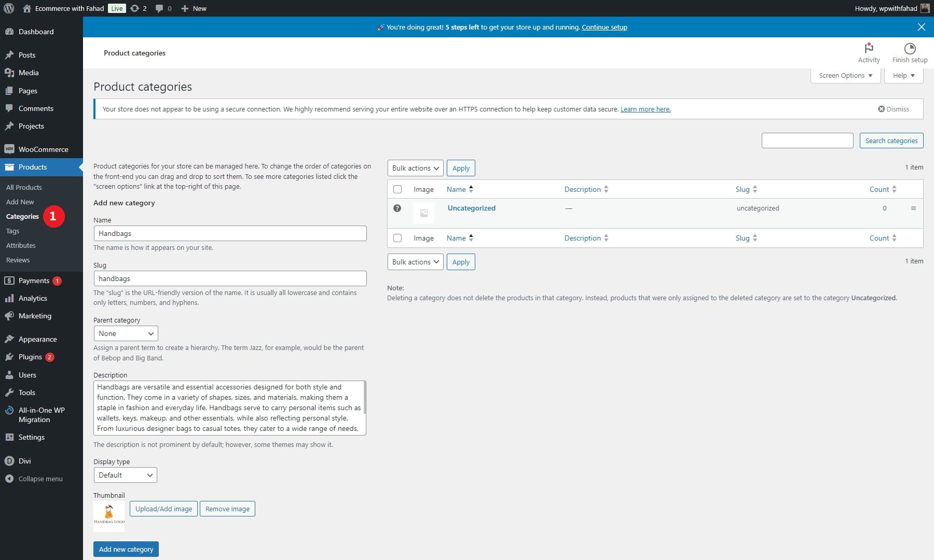Image resolution: width=934 pixels, height=560 pixels.
Task: Open the Bulk actions dropdown
Action: coord(415,168)
